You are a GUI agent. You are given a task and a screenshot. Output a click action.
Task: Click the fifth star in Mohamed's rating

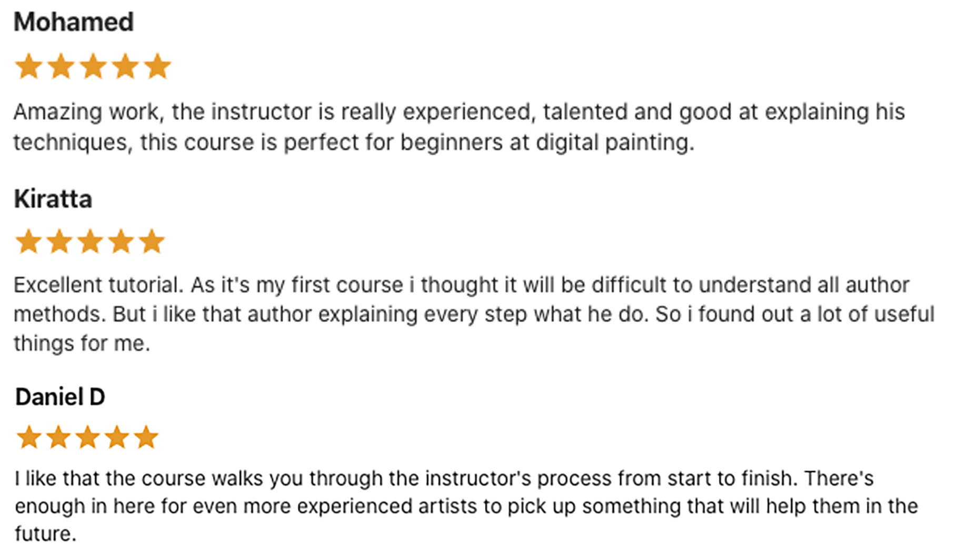point(157,67)
